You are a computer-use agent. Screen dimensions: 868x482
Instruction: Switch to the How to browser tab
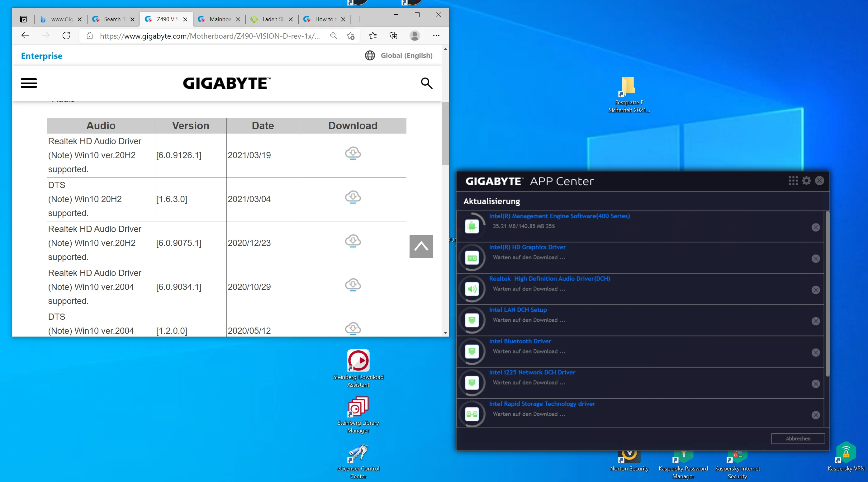tap(325, 19)
